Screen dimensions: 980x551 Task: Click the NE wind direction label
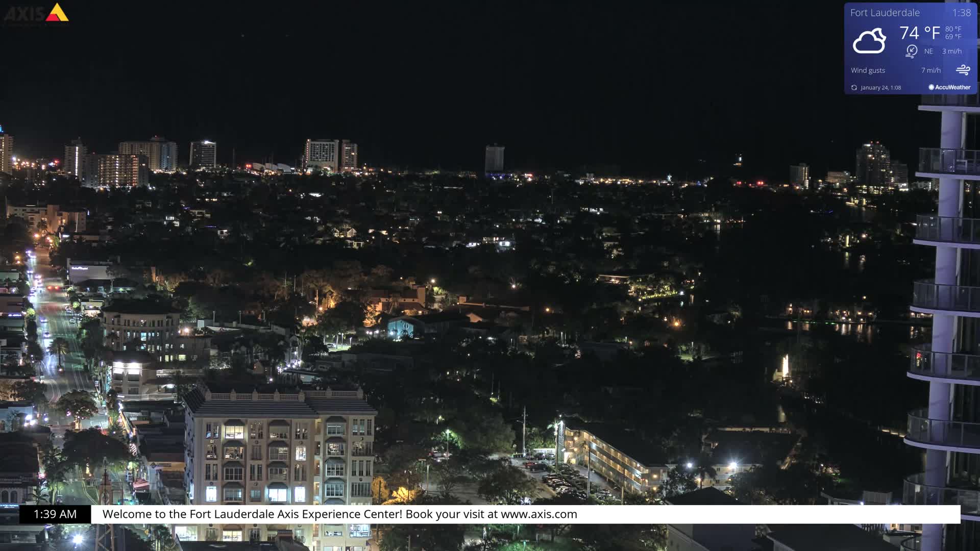pos(928,51)
